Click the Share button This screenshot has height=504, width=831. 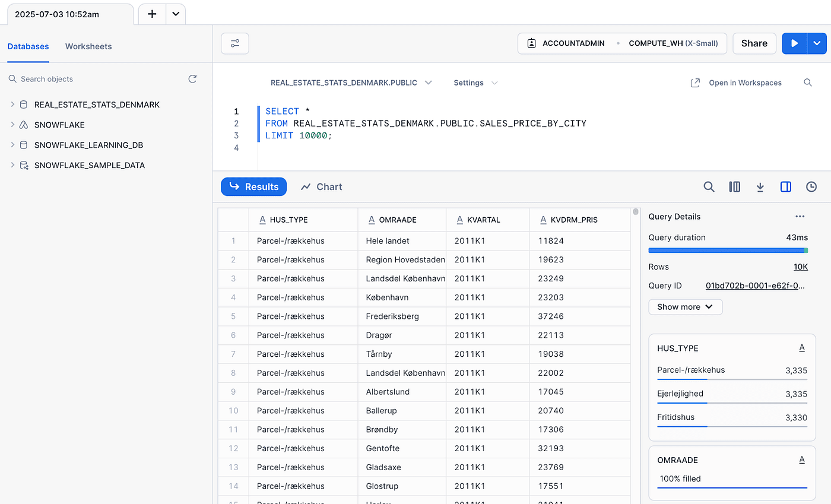pyautogui.click(x=754, y=43)
